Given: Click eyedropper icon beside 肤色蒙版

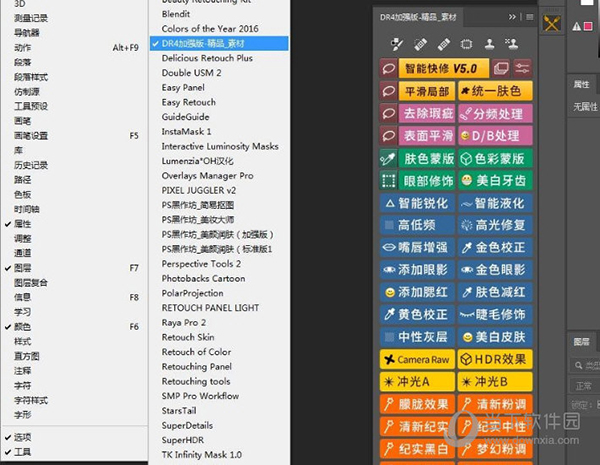Looking at the screenshot, I should (388, 158).
